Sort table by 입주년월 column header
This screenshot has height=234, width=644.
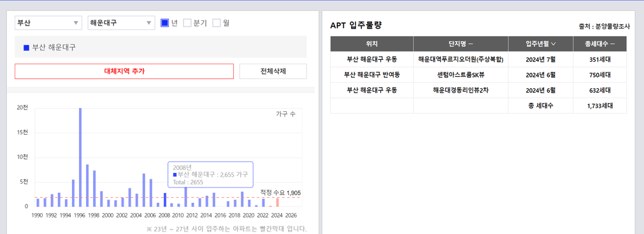click(541, 43)
